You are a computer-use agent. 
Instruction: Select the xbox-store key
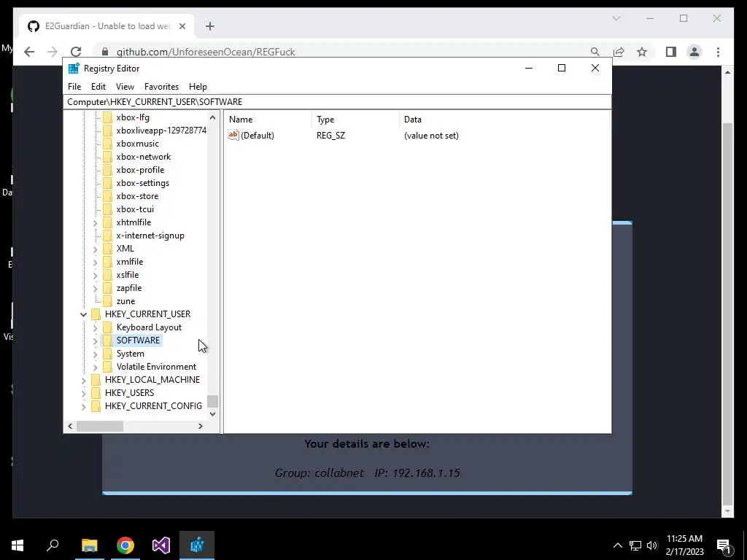tap(137, 196)
